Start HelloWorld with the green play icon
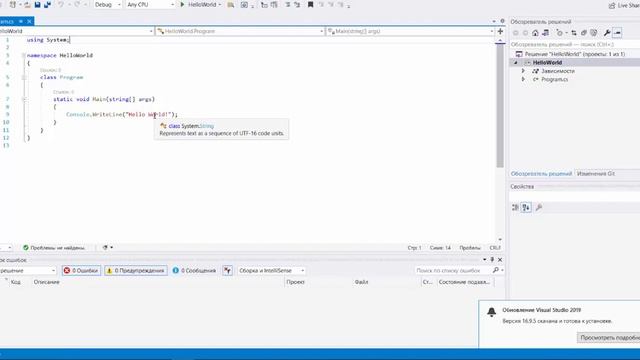 [182, 4]
